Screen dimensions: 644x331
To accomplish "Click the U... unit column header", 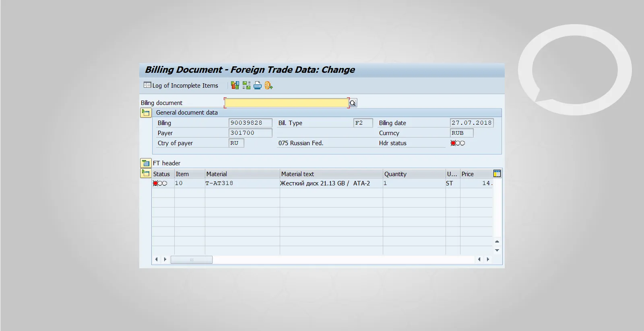I will point(453,174).
